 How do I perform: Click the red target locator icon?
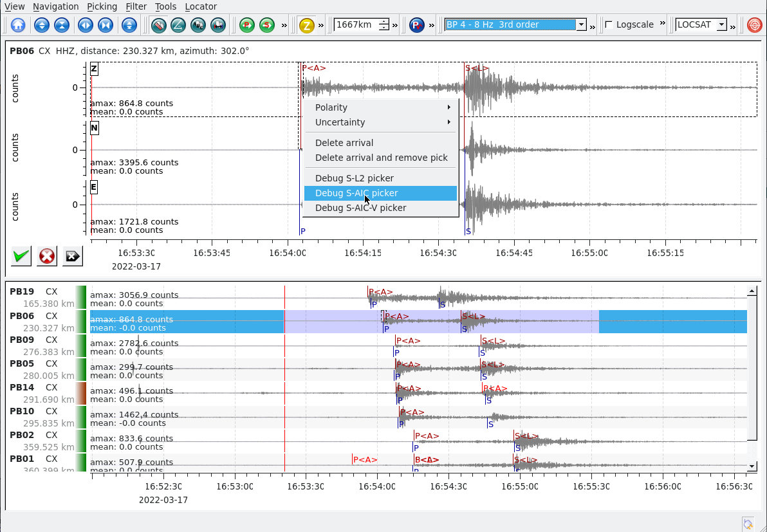754,25
